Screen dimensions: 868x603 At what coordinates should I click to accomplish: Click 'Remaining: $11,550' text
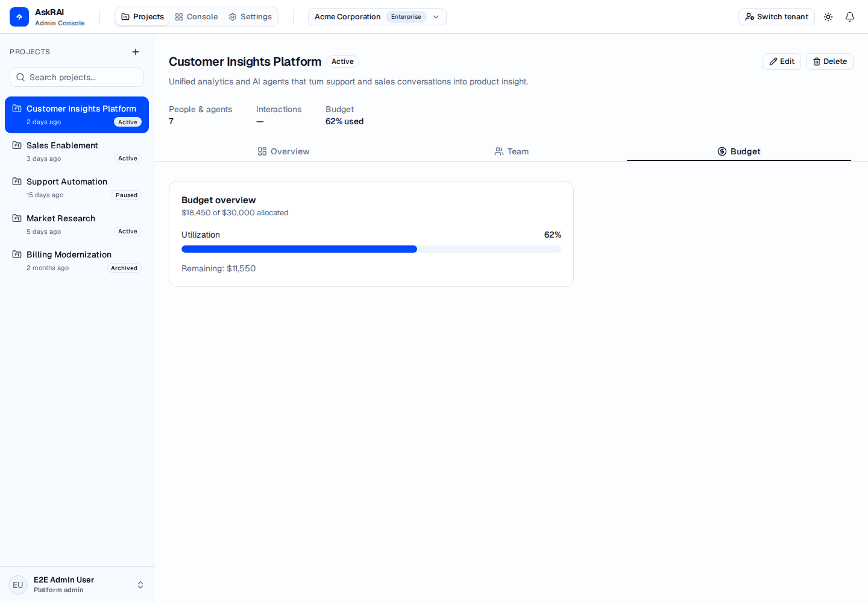pyautogui.click(x=218, y=268)
